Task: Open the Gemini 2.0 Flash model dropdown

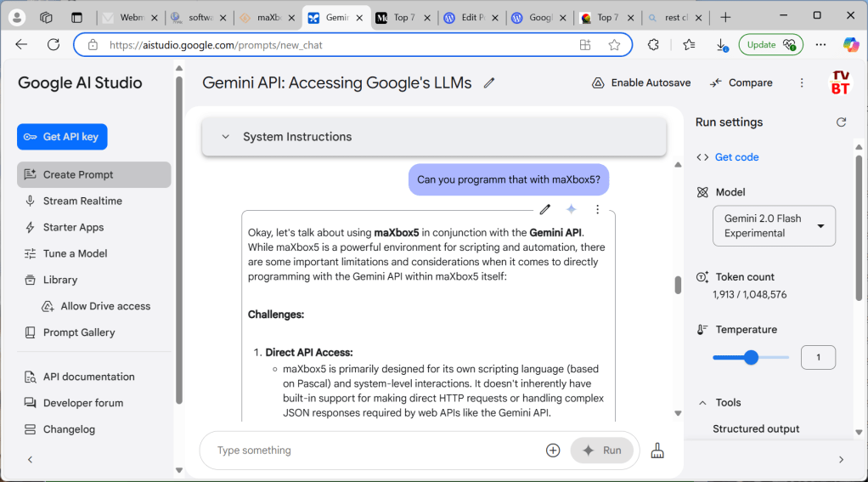Action: click(x=774, y=226)
